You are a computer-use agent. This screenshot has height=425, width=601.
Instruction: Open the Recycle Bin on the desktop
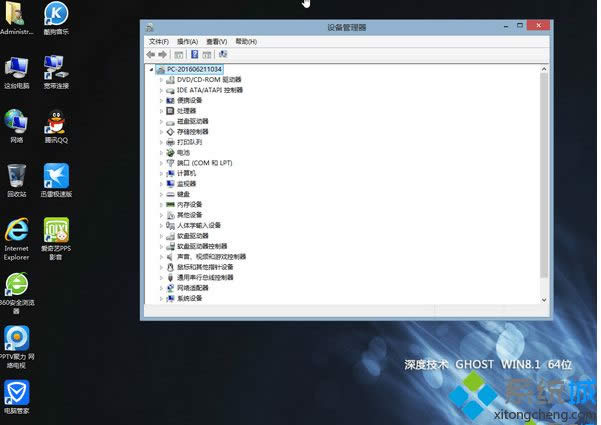pos(16,177)
